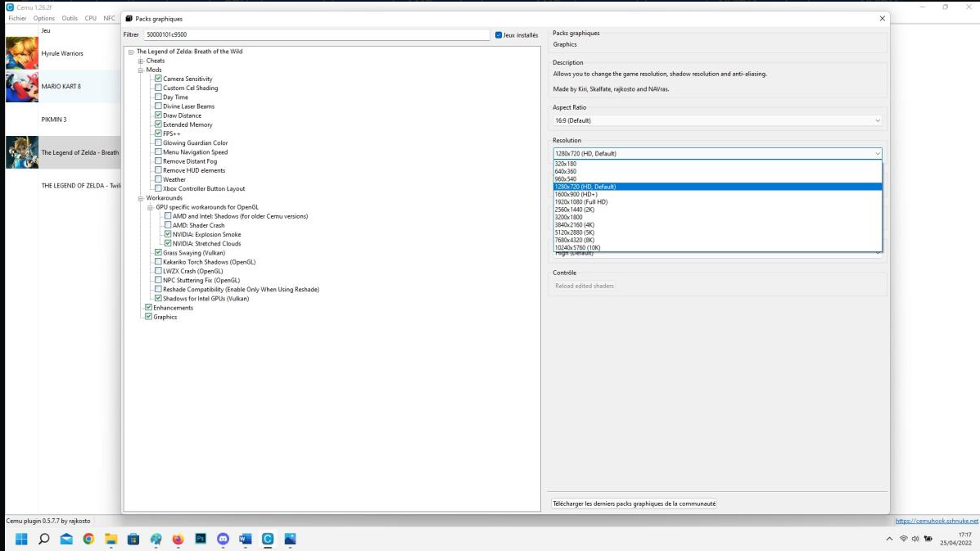Viewport: 980px width, 551px height.
Task: Click the Cemu taskbar icon
Action: tap(268, 539)
